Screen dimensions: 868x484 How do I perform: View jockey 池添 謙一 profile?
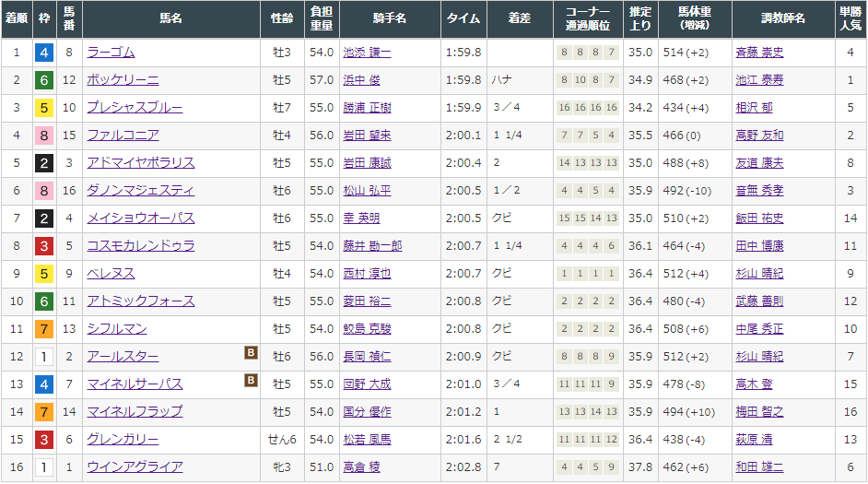coord(367,53)
